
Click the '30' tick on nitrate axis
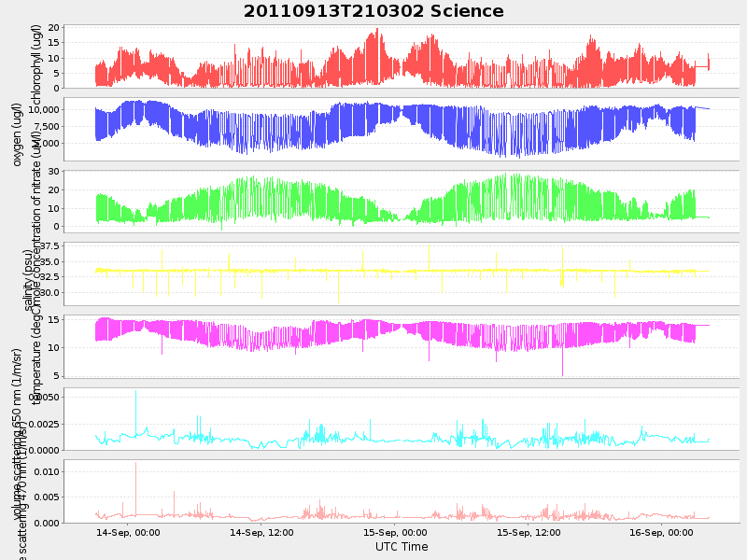point(53,172)
